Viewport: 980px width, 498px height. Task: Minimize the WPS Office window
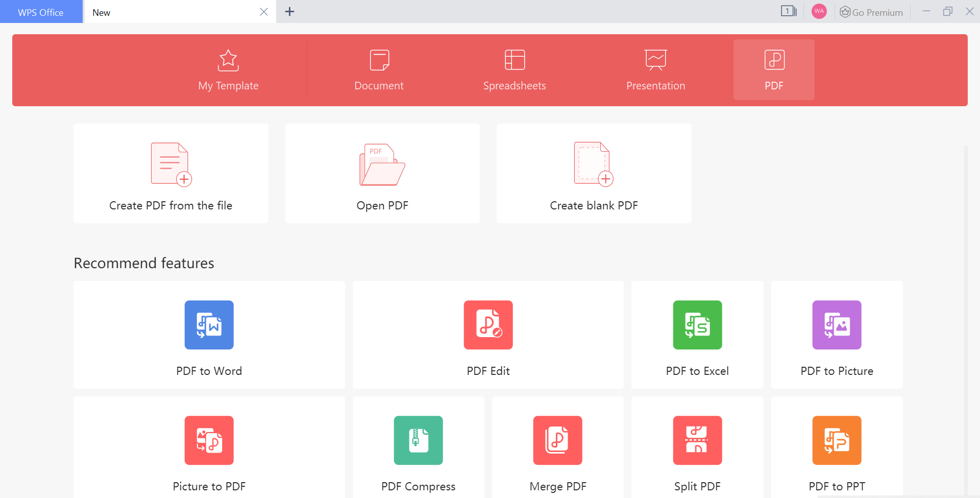click(x=926, y=11)
